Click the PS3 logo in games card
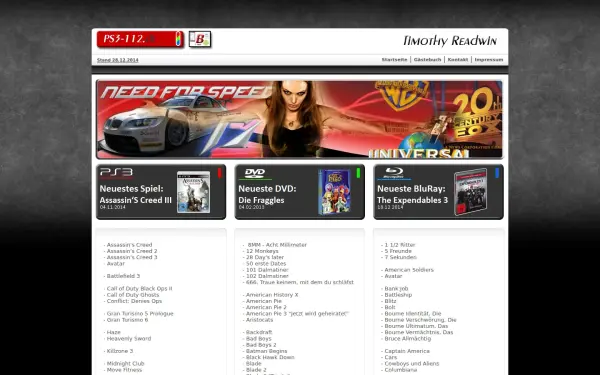The image size is (600, 375). tap(116, 173)
